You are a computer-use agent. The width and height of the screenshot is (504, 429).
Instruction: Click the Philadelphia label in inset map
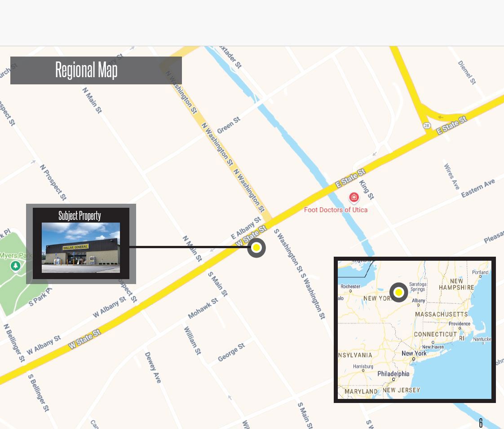pos(393,374)
